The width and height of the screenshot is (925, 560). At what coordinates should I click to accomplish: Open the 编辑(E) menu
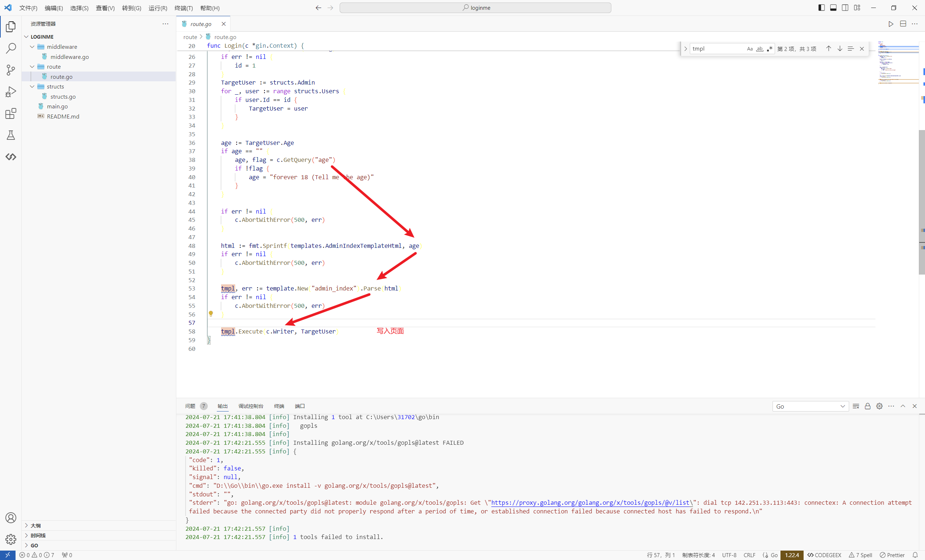pos(54,8)
